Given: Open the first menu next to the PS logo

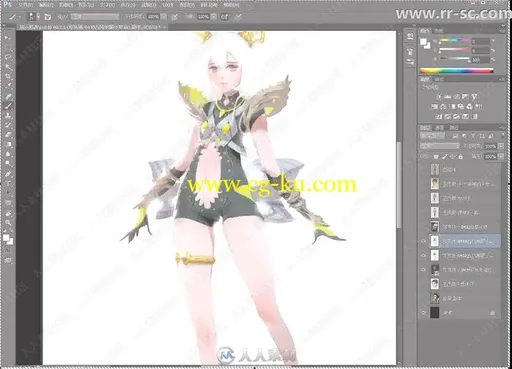Looking at the screenshot, I should (25, 5).
